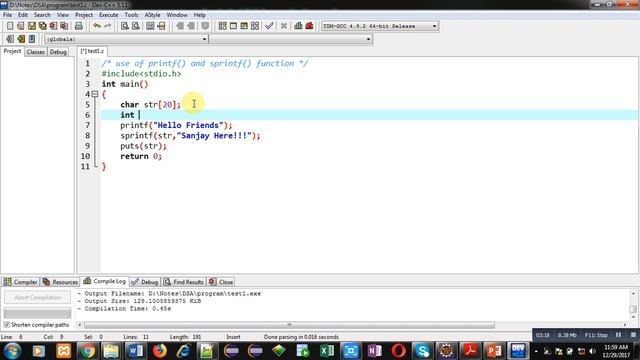640x360 pixels.
Task: Click the Open file toolbar icon
Action: click(x=21, y=26)
